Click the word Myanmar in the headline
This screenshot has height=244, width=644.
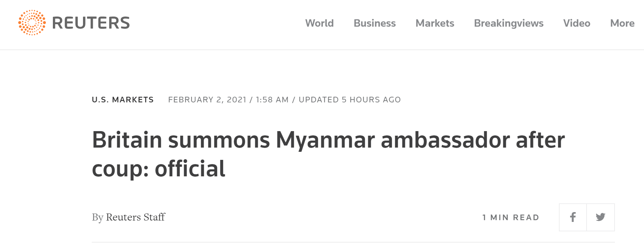point(325,140)
